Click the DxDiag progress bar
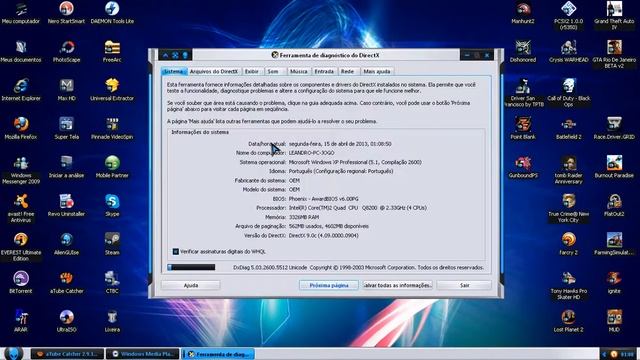 click(x=191, y=267)
